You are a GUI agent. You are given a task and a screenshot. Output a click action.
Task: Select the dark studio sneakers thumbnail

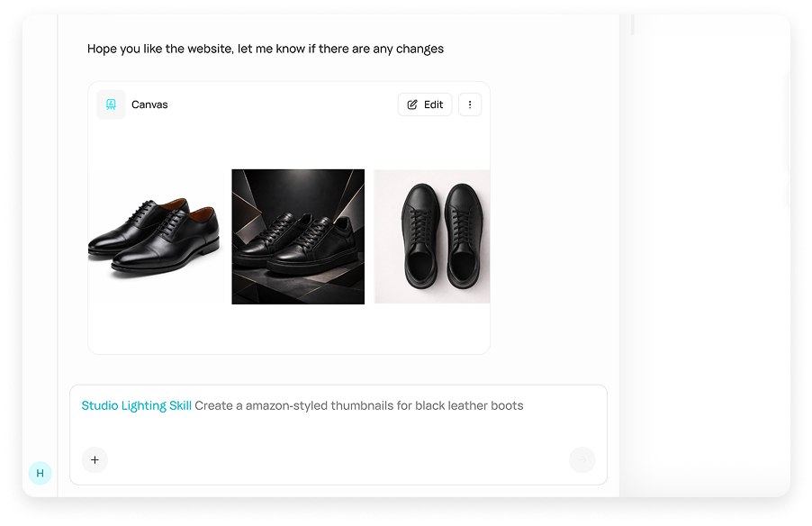[x=298, y=237]
